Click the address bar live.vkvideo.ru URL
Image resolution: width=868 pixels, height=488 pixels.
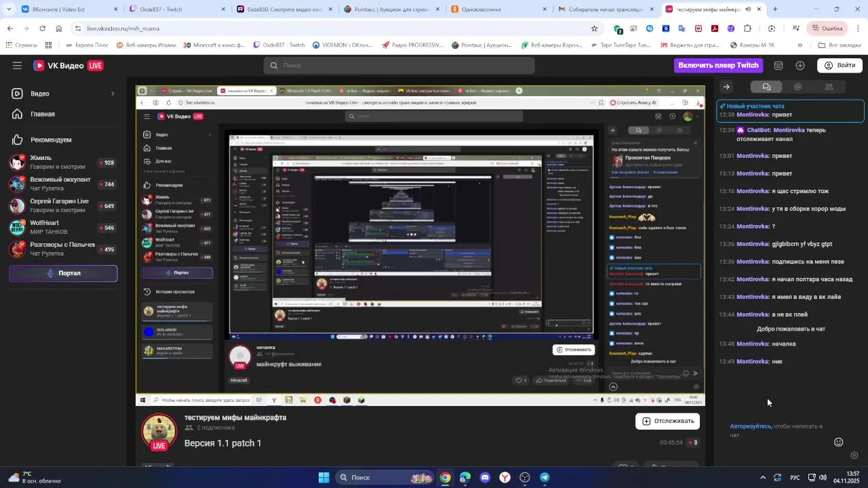123,28
